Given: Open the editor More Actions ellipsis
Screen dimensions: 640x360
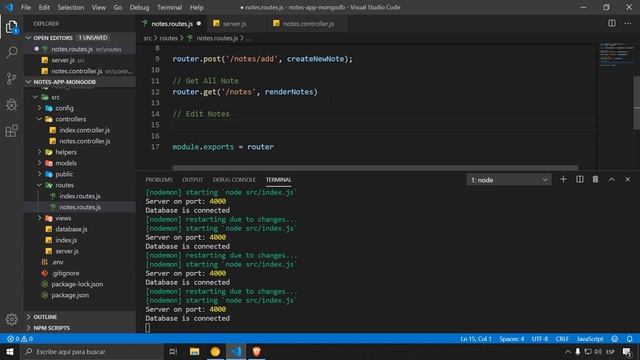Looking at the screenshot, I should tap(627, 23).
